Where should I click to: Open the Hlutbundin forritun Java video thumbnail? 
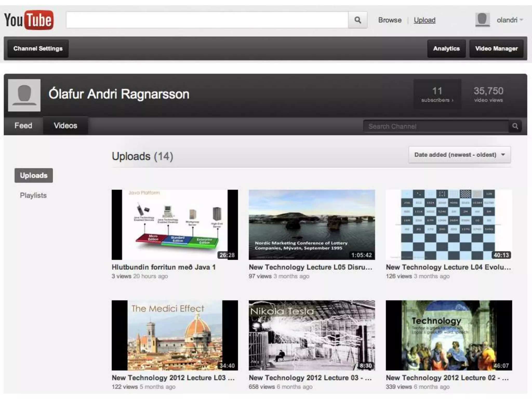pos(175,225)
